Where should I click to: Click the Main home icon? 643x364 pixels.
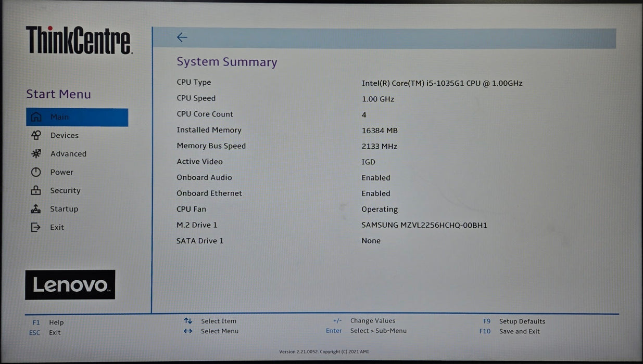[x=36, y=117]
